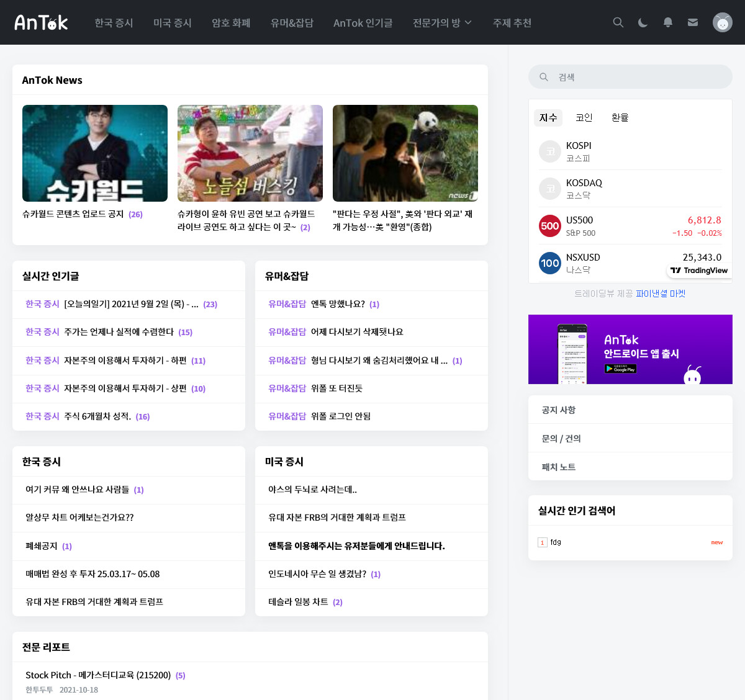Open notifications bell icon
The image size is (745, 700).
click(668, 22)
